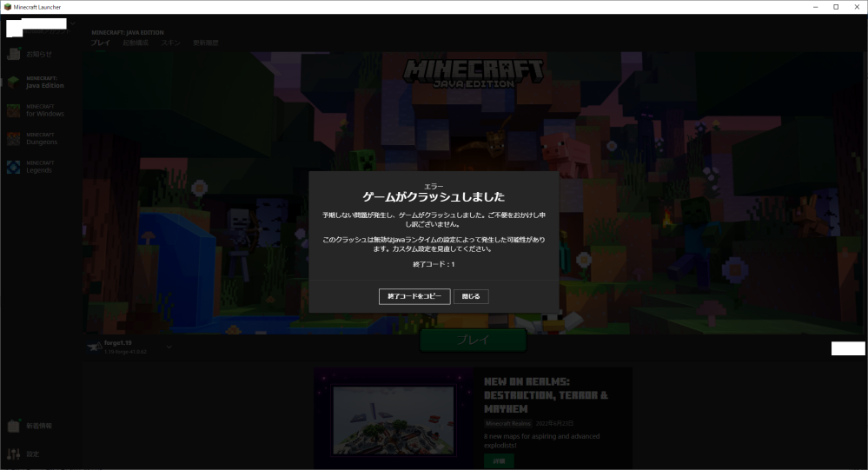This screenshot has width=868, height=470.
Task: Click the ゲームがクラッシュしました heading
Action: (x=434, y=196)
